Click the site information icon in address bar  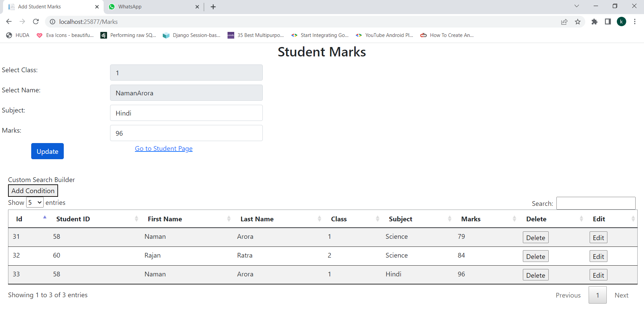52,21
